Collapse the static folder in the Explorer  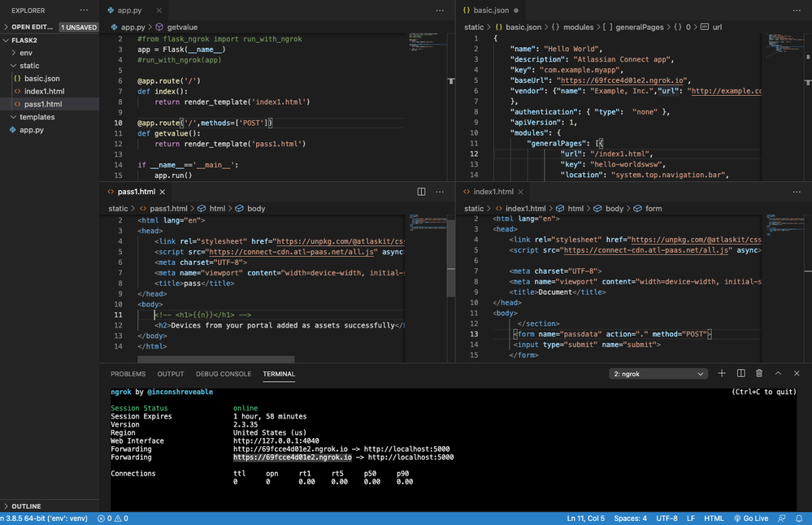(29, 65)
